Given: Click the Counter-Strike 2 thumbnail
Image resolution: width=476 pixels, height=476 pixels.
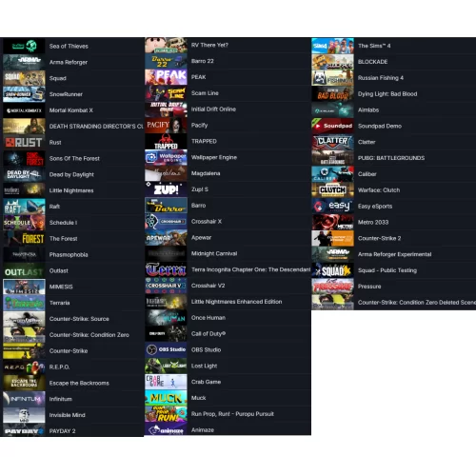Looking at the screenshot, I should (x=332, y=238).
